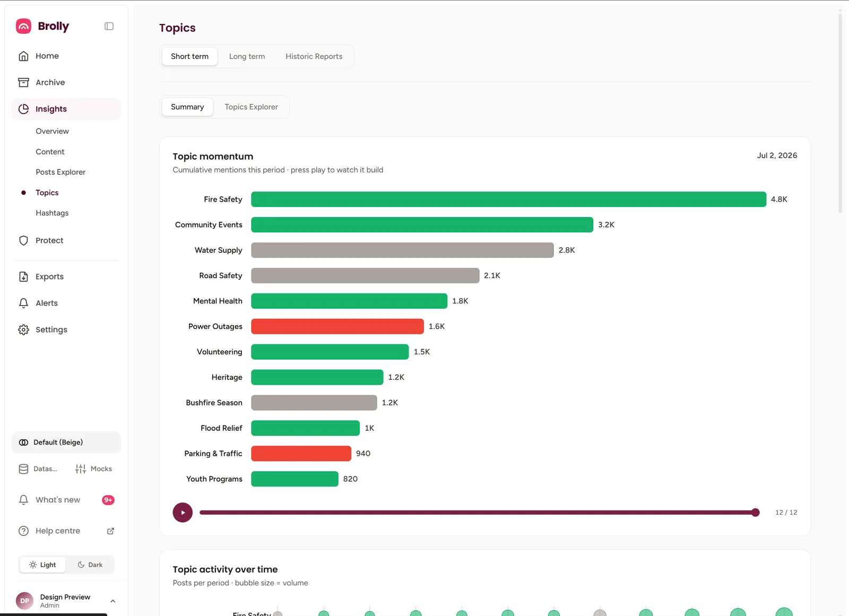Go to Hashtags in the sidebar
This screenshot has height=616, width=849.
(52, 213)
